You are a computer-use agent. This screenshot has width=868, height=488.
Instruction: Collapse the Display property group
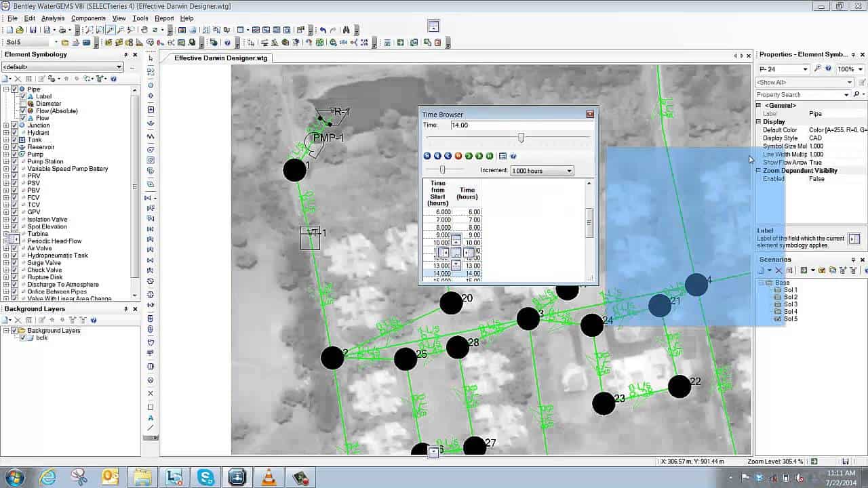point(759,122)
